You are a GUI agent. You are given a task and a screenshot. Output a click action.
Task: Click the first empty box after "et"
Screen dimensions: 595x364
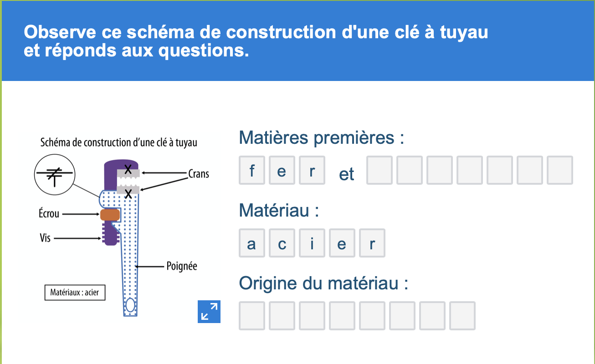pyautogui.click(x=380, y=170)
